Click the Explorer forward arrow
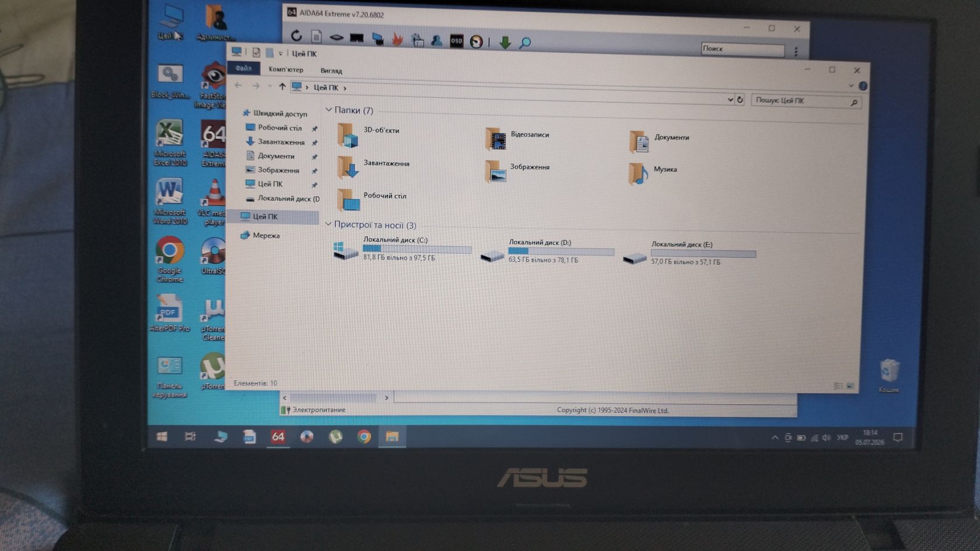 pos(256,86)
